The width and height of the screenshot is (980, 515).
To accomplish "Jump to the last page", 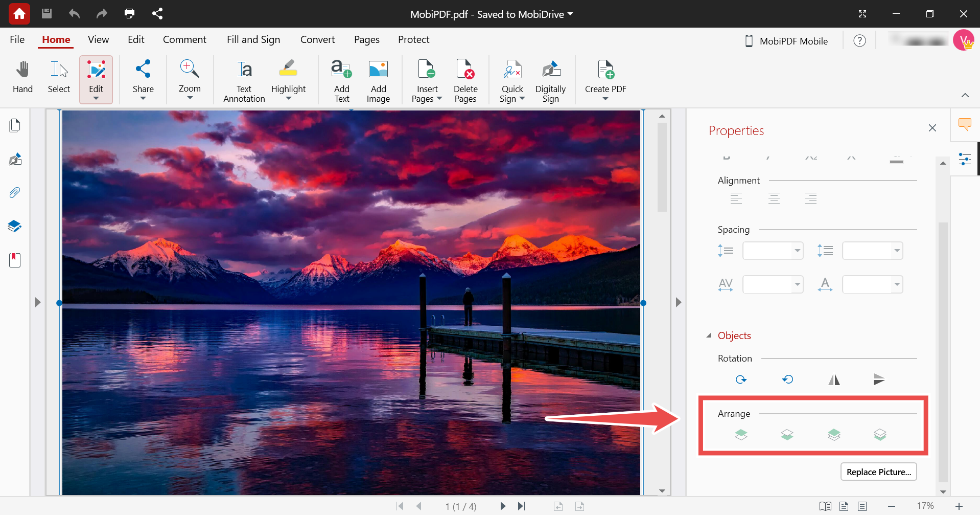I will [521, 506].
